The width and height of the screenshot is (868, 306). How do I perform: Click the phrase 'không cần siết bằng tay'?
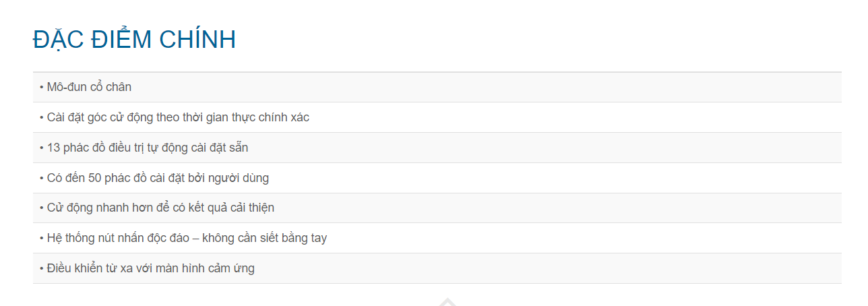264,238
